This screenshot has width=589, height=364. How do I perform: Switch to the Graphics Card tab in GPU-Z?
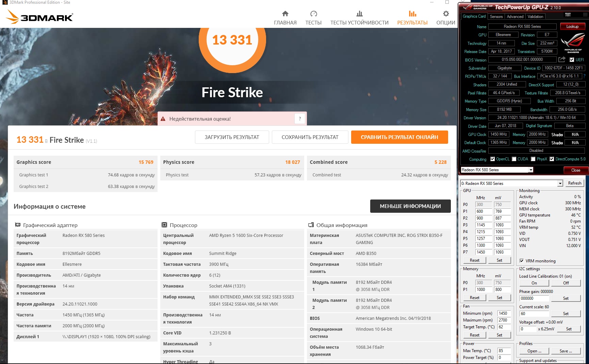tap(474, 16)
